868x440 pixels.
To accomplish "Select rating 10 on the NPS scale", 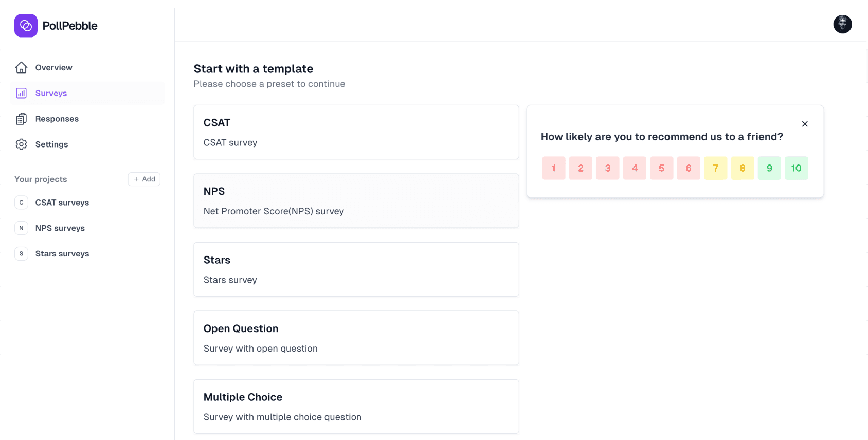I will point(796,168).
